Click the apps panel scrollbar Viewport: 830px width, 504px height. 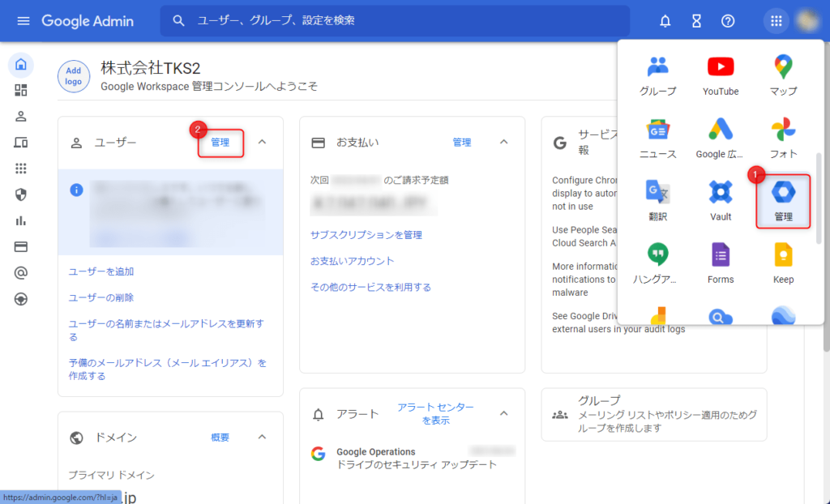tap(819, 198)
